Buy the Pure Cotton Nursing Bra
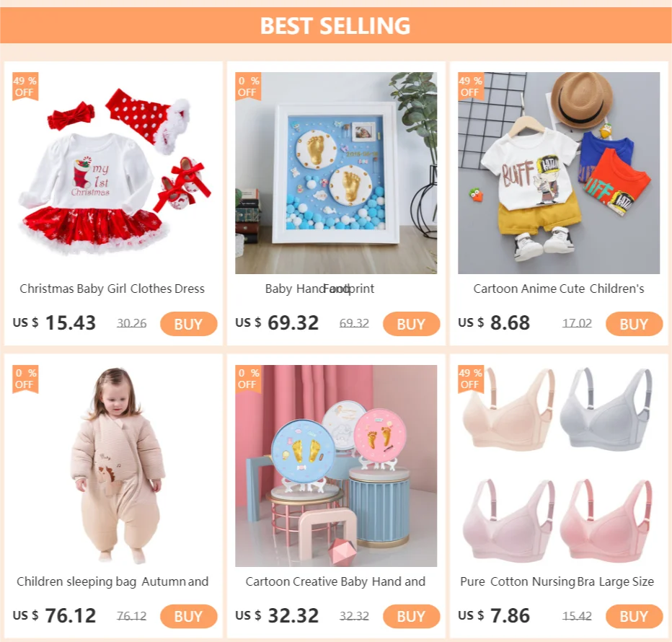 [635, 616]
